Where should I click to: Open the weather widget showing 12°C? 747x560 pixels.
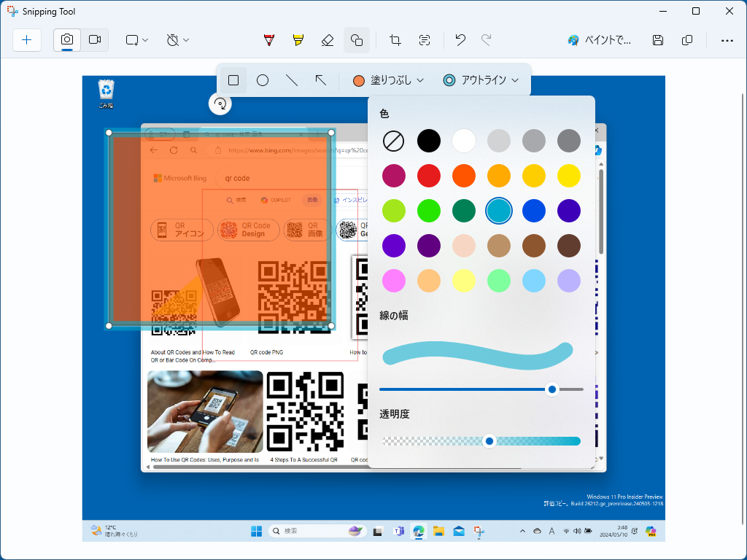115,531
